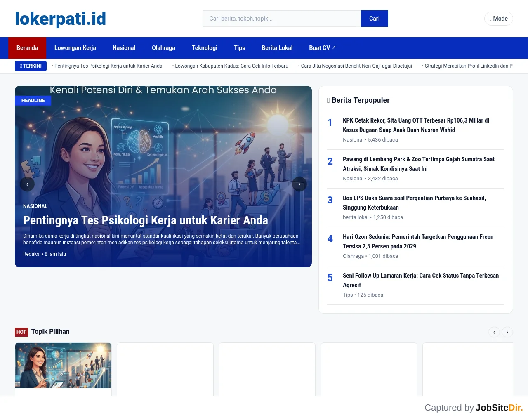
Task: Click the "Redaksi • 8 jam lalu" byline
Action: click(x=45, y=254)
